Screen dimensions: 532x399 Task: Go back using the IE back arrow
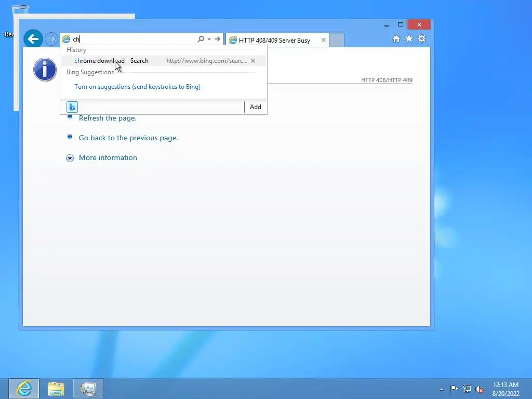click(33, 39)
